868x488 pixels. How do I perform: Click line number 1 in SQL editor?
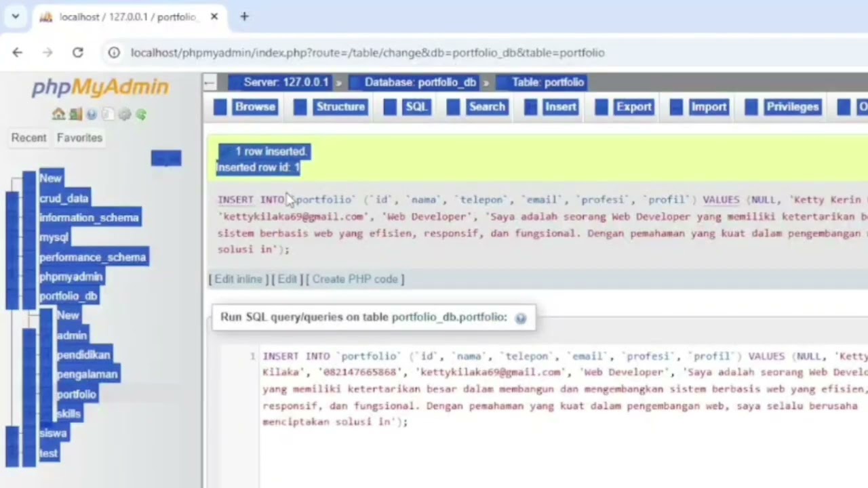tap(252, 357)
